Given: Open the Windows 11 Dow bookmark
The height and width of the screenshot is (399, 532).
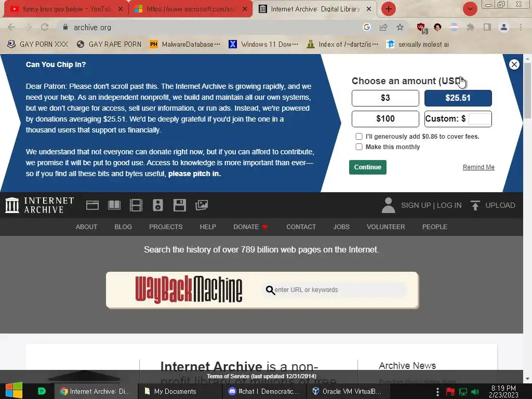Looking at the screenshot, I should point(263,45).
